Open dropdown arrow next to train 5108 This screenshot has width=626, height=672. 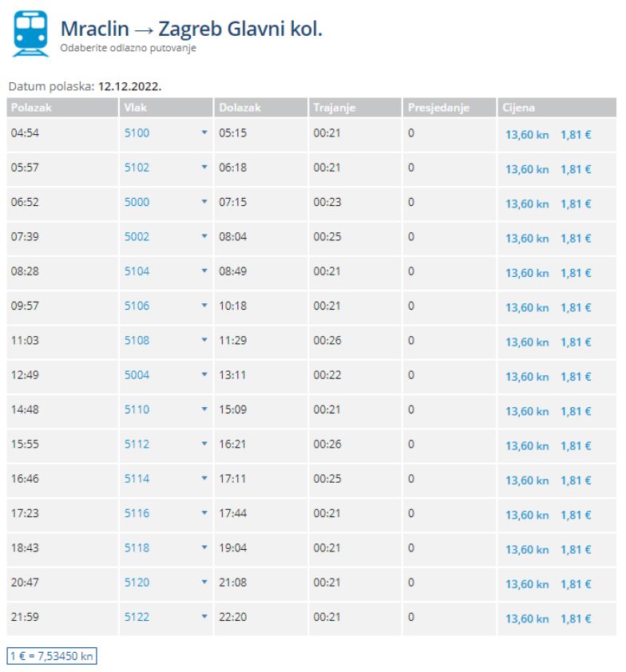[x=204, y=340]
